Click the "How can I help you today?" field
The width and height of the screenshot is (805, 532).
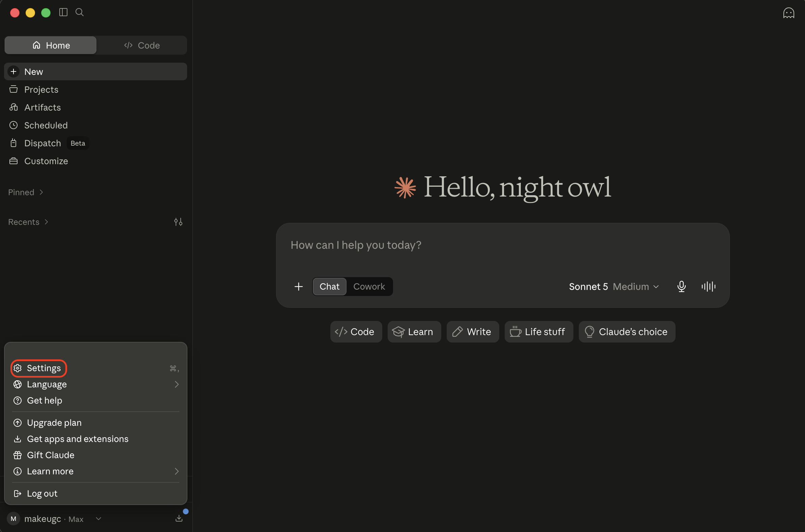coord(502,245)
